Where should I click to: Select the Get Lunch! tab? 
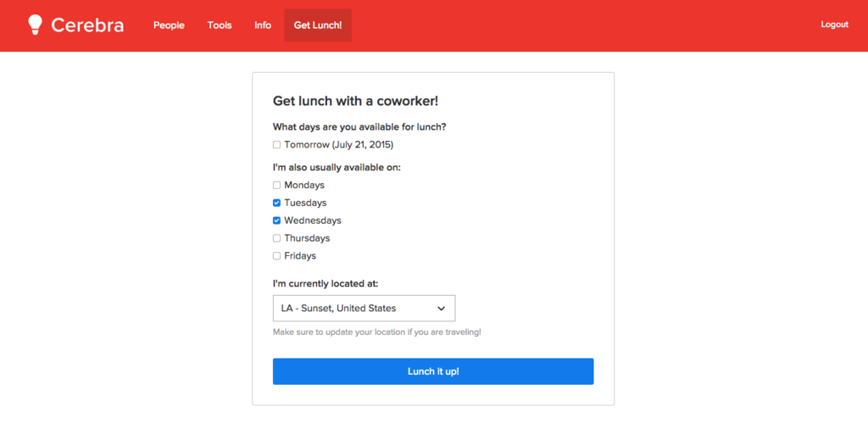pyautogui.click(x=318, y=25)
